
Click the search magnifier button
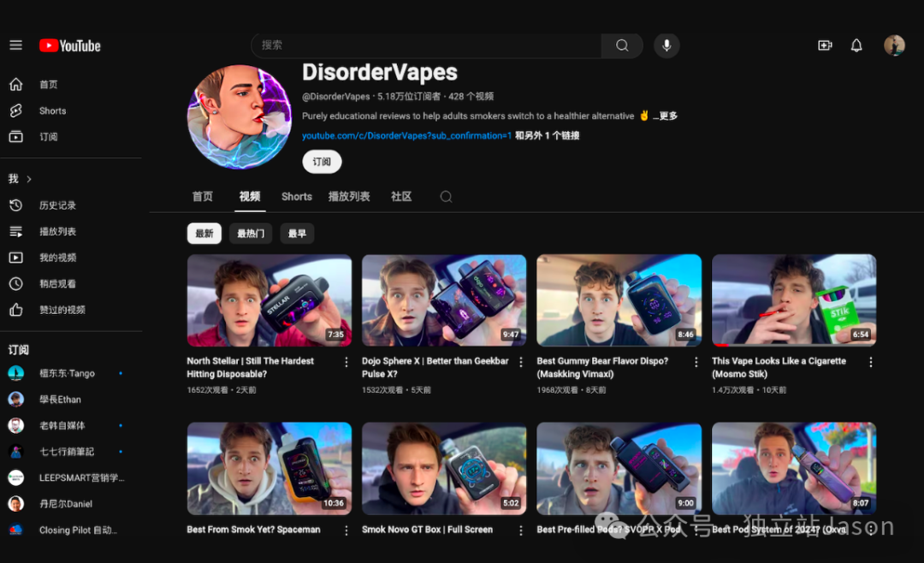click(622, 45)
